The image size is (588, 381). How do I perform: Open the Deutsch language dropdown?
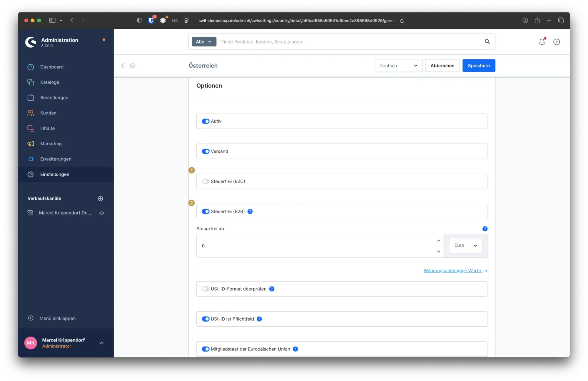click(398, 66)
